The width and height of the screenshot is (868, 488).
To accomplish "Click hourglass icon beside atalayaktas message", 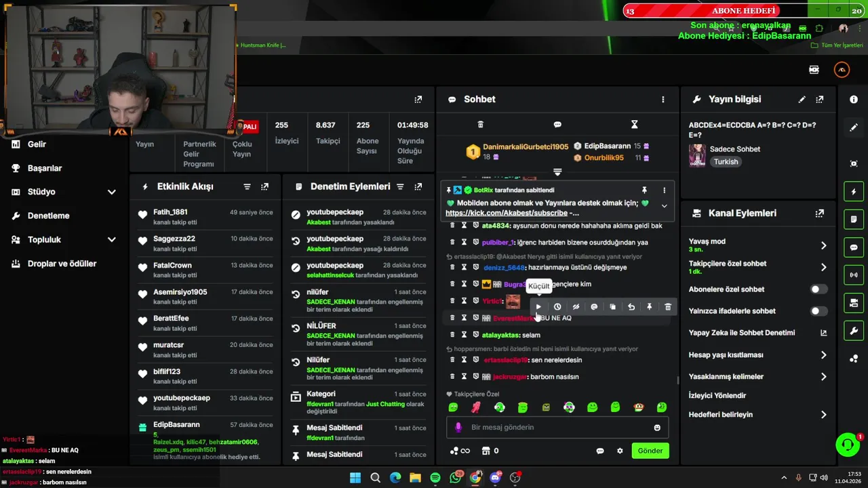I will [464, 335].
